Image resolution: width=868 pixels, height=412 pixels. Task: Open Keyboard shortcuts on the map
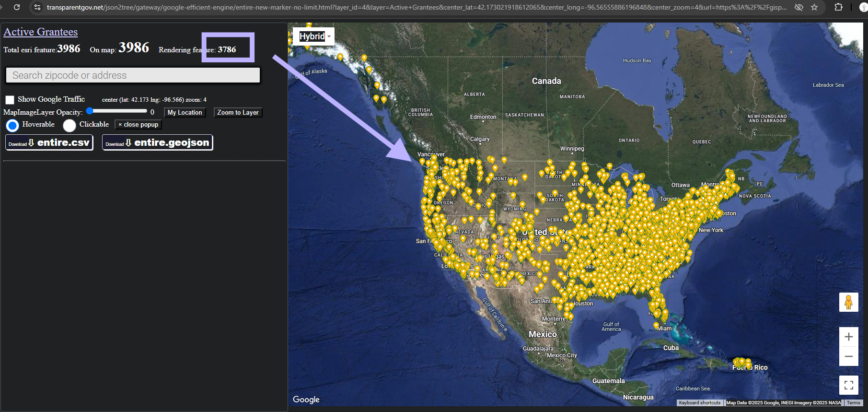[700, 403]
